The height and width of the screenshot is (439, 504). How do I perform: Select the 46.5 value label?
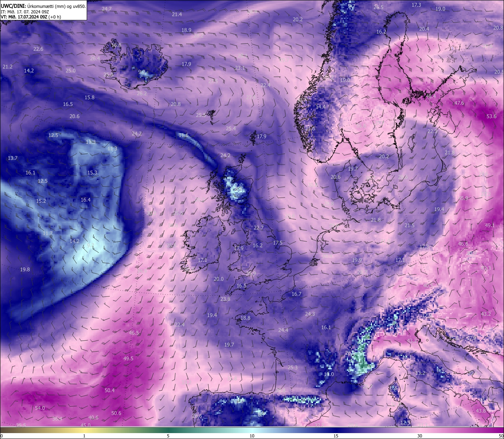click(x=134, y=333)
